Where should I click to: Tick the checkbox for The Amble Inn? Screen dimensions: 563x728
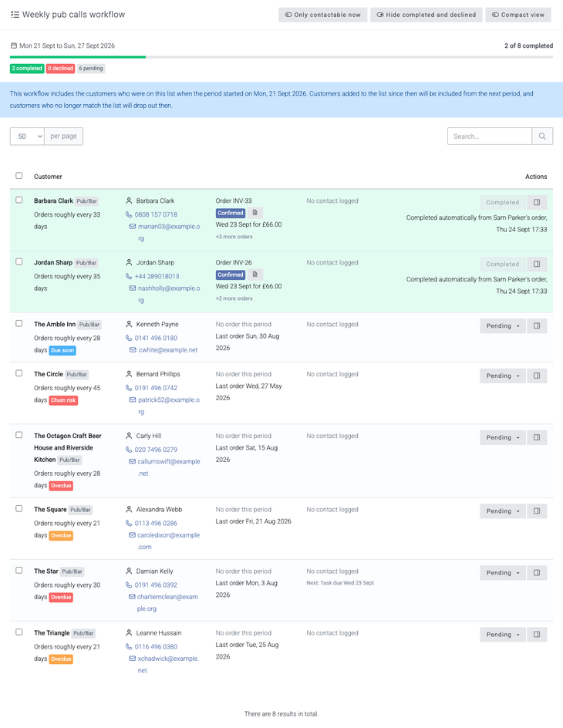(x=19, y=324)
